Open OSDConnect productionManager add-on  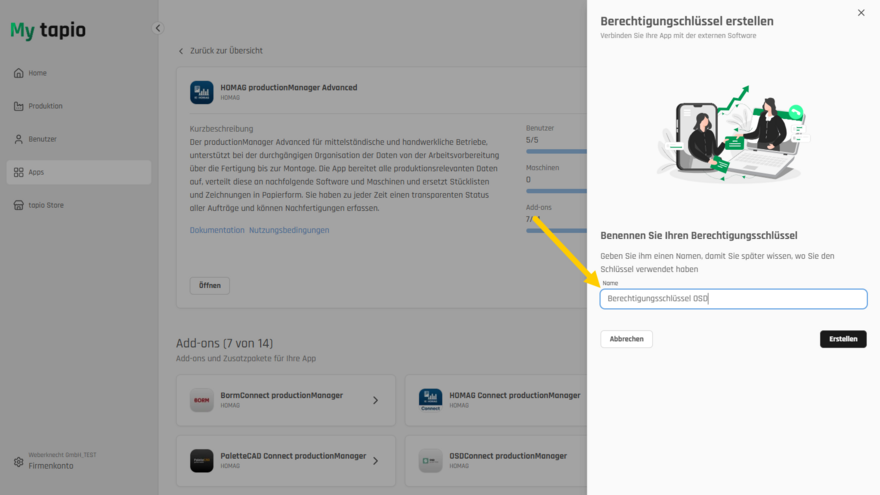click(496, 461)
